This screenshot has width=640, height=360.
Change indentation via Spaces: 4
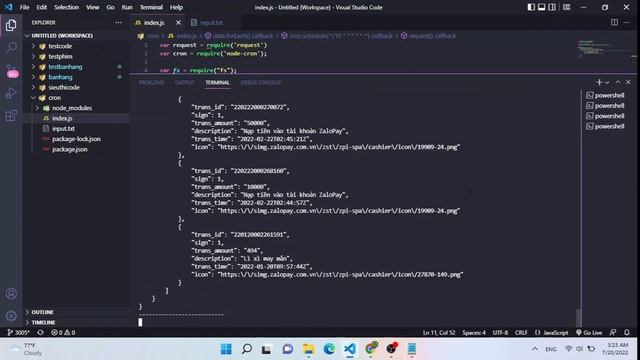[x=474, y=332]
